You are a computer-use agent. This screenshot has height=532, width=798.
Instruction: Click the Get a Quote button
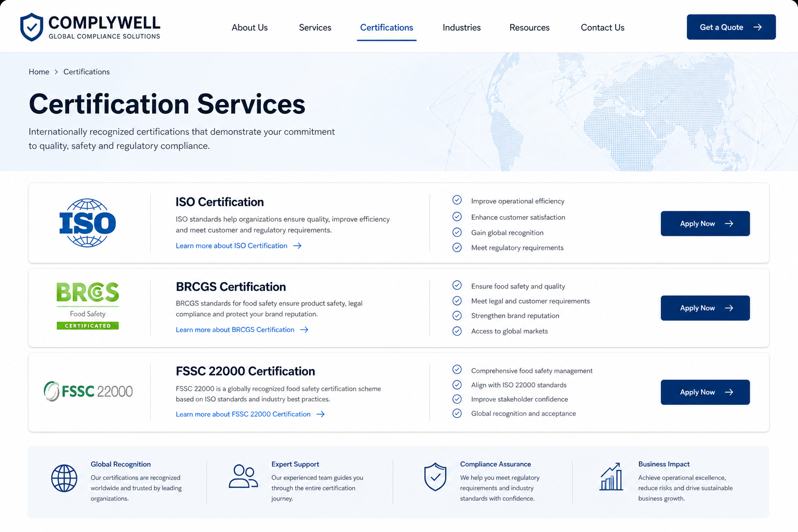click(x=731, y=27)
